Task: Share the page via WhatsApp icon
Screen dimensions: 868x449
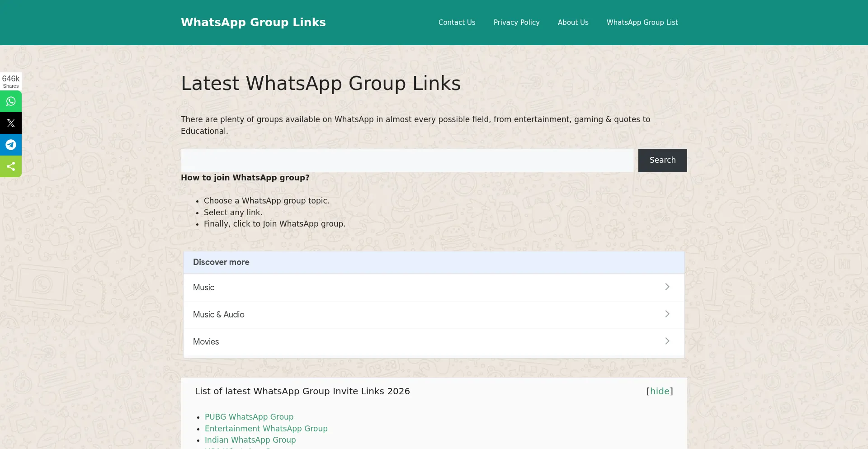Action: tap(11, 101)
